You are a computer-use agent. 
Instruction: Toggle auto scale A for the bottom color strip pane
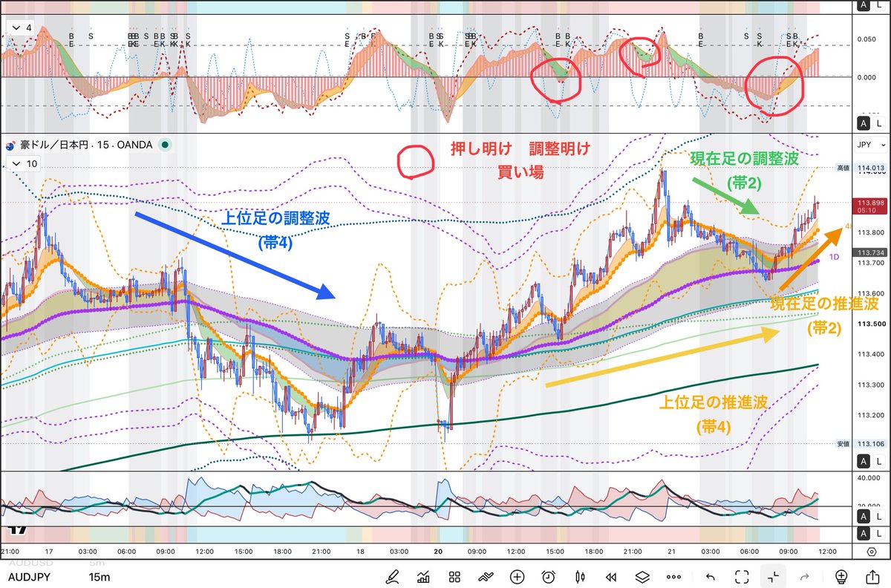[862, 535]
